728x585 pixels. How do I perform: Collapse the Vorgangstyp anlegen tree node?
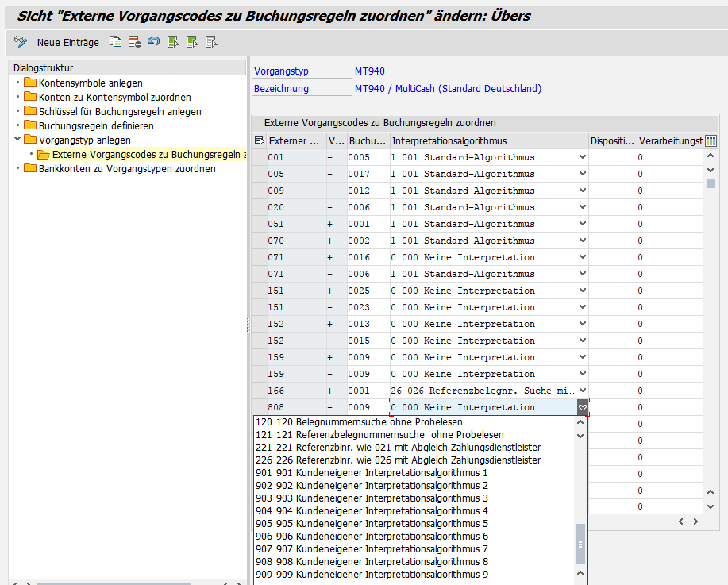coord(17,140)
